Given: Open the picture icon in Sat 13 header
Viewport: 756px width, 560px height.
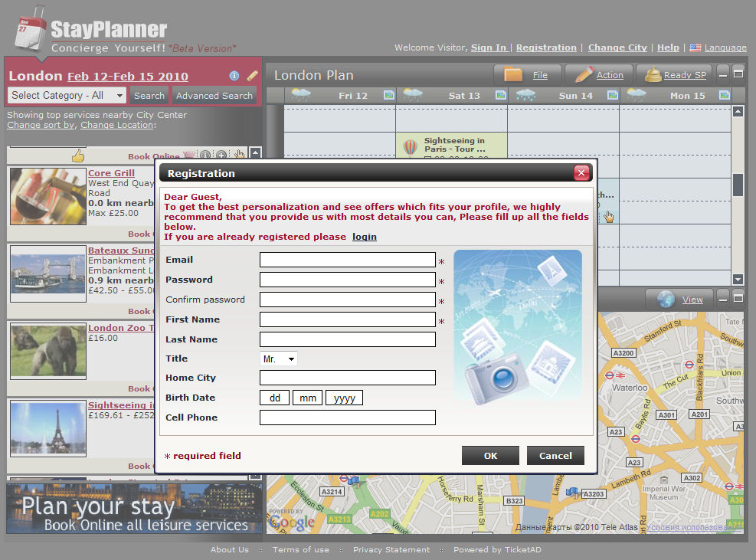Looking at the screenshot, I should (501, 95).
